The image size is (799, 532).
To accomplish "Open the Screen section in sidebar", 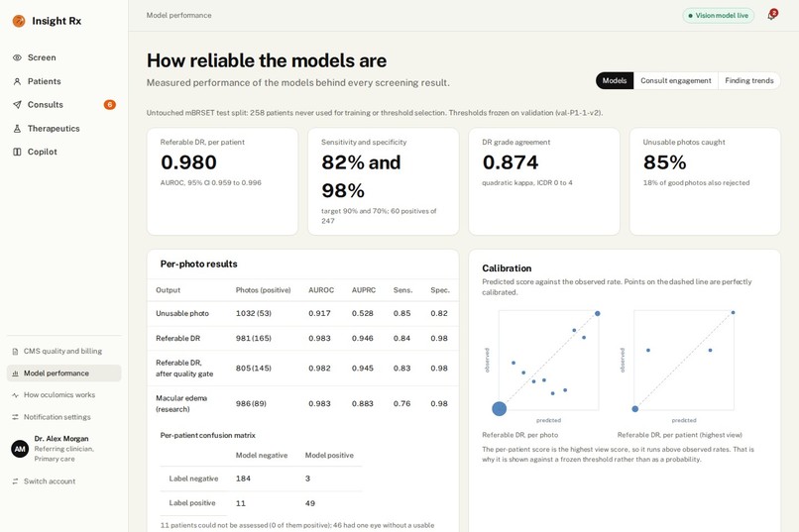I will tap(63, 57).
